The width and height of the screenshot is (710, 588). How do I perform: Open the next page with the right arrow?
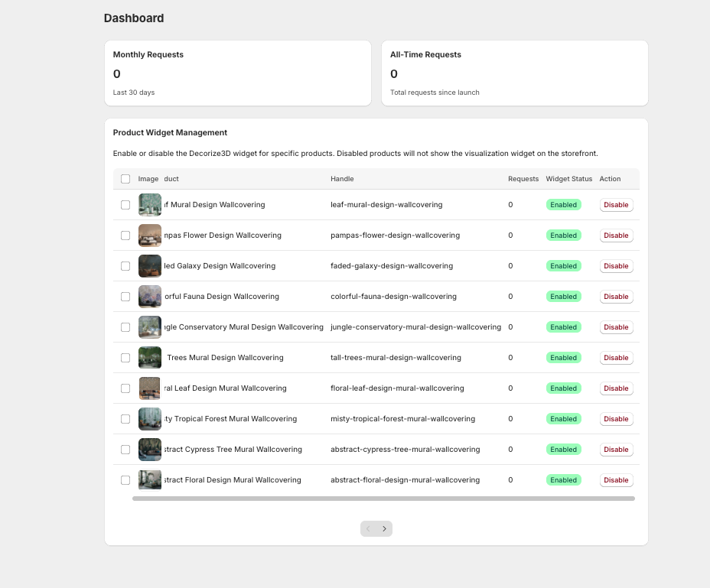[385, 528]
